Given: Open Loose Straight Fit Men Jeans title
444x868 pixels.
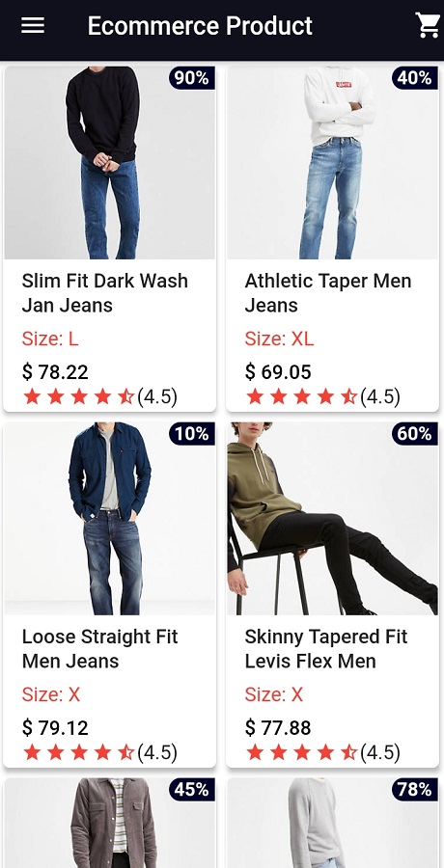Looking at the screenshot, I should [x=99, y=649].
